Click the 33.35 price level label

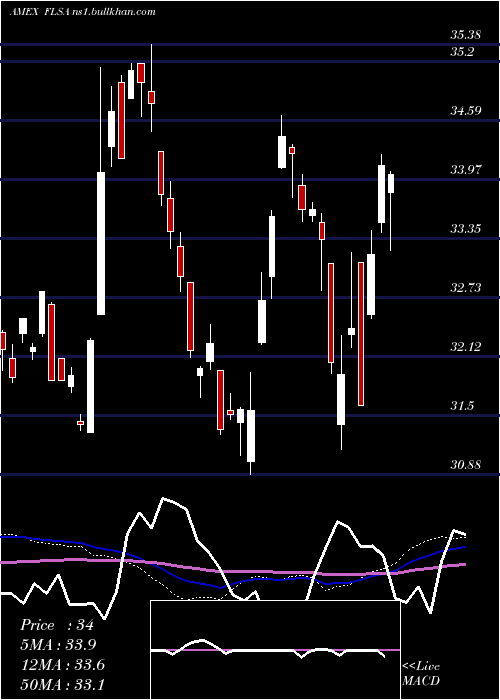point(466,229)
